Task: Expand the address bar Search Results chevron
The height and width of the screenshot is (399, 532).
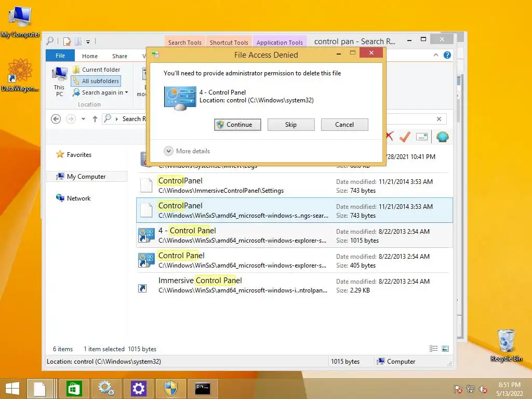Action: tap(117, 119)
